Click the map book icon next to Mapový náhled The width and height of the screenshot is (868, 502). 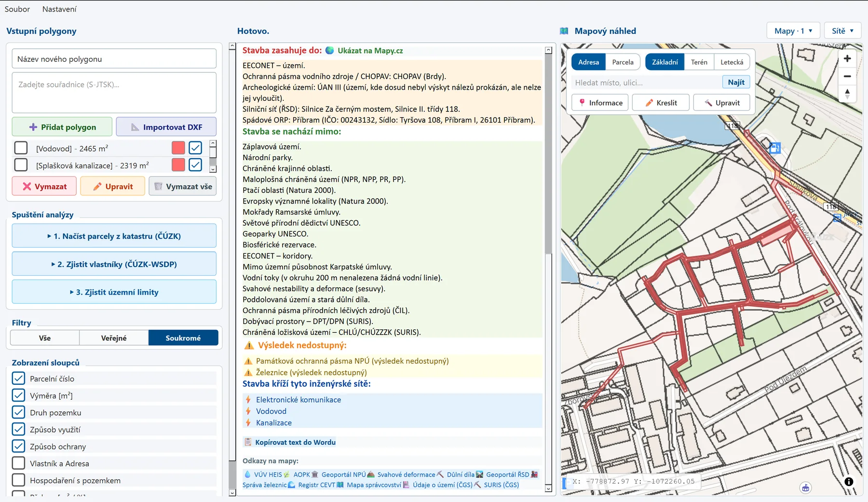(x=564, y=31)
